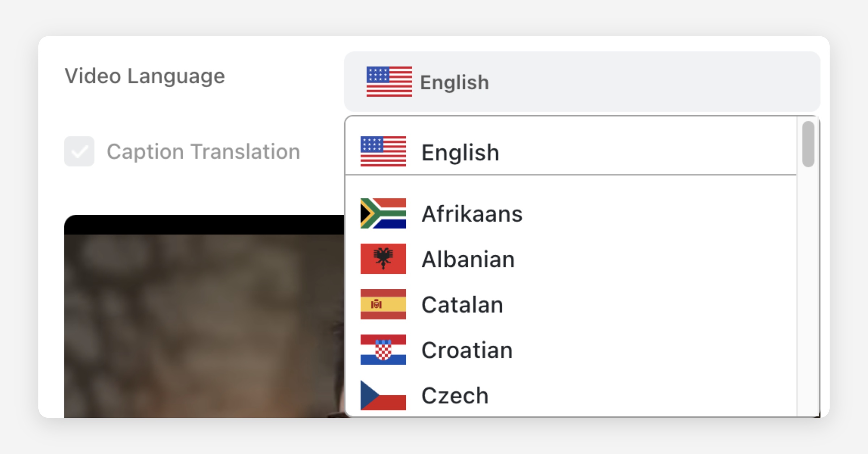Select Czech in the dropdown list

pos(455,395)
